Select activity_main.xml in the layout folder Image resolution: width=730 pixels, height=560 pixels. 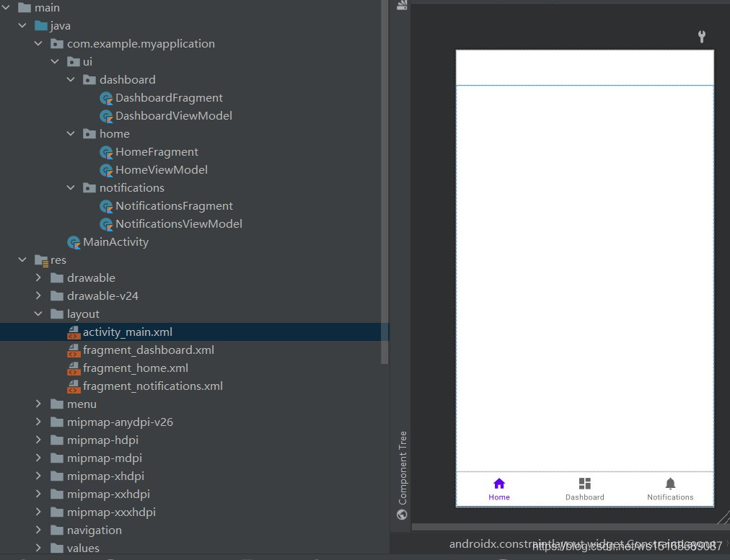coord(128,332)
